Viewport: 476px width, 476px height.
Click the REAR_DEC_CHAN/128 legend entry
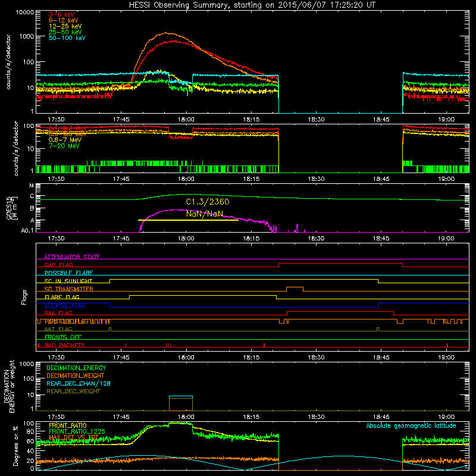point(79,383)
